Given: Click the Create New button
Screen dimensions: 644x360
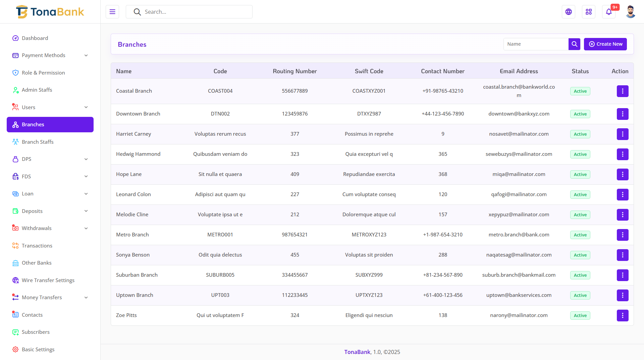Looking at the screenshot, I should pos(605,44).
